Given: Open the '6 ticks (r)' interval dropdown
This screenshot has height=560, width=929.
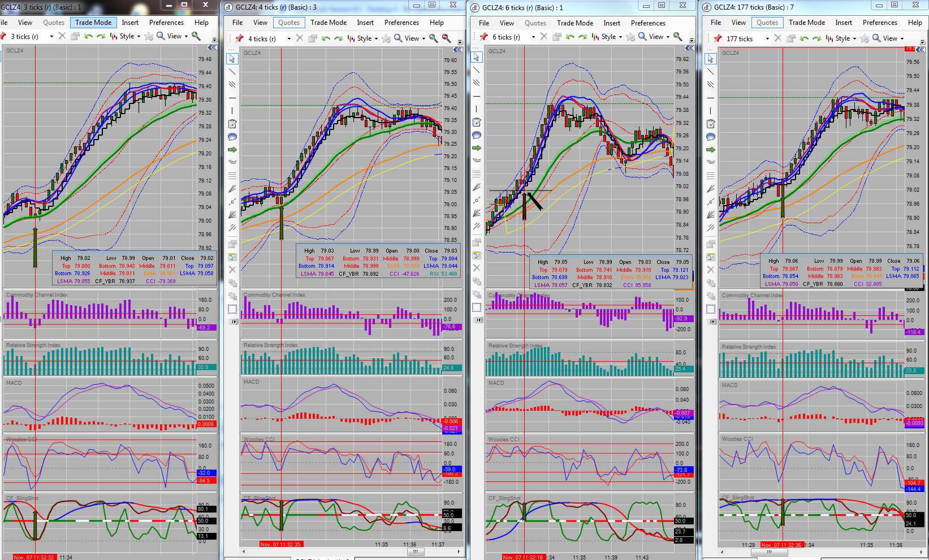Looking at the screenshot, I should 533,37.
